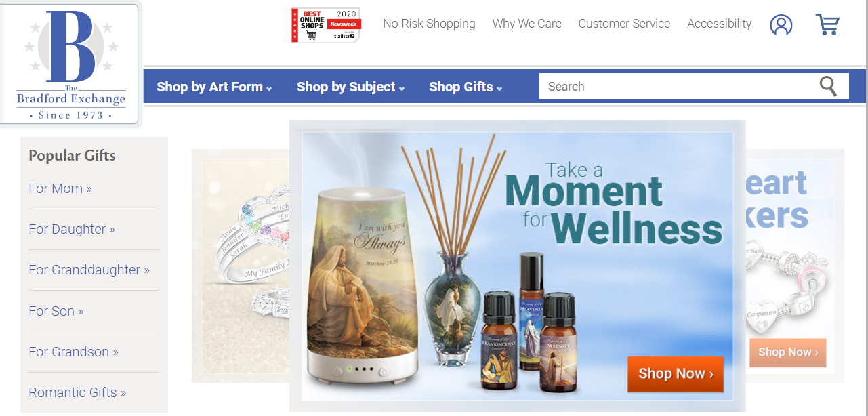Image resolution: width=868 pixels, height=416 pixels.
Task: Click the orange Shop Now button on the wellness banner
Action: click(675, 374)
